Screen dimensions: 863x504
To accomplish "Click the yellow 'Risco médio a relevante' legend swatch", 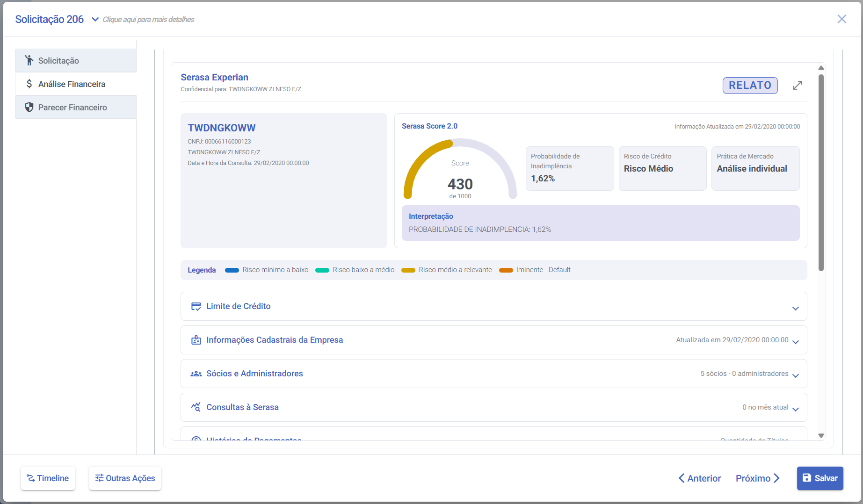I will click(x=408, y=270).
